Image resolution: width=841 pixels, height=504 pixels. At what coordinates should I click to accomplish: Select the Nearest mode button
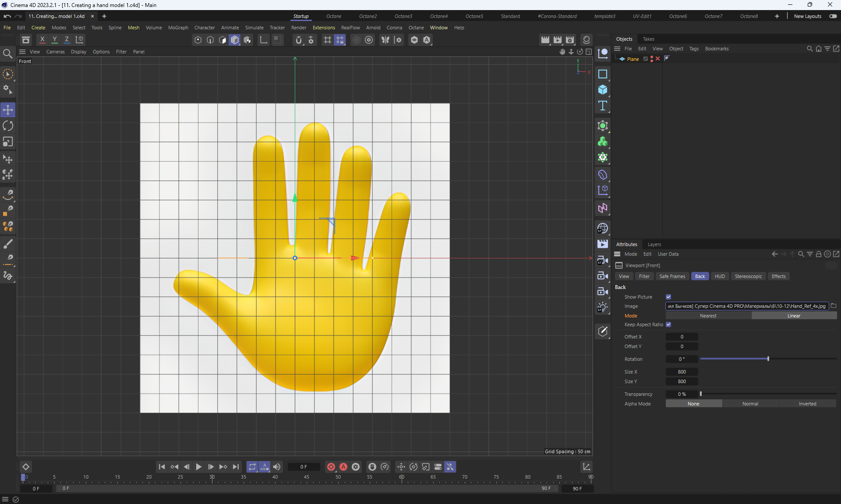708,316
